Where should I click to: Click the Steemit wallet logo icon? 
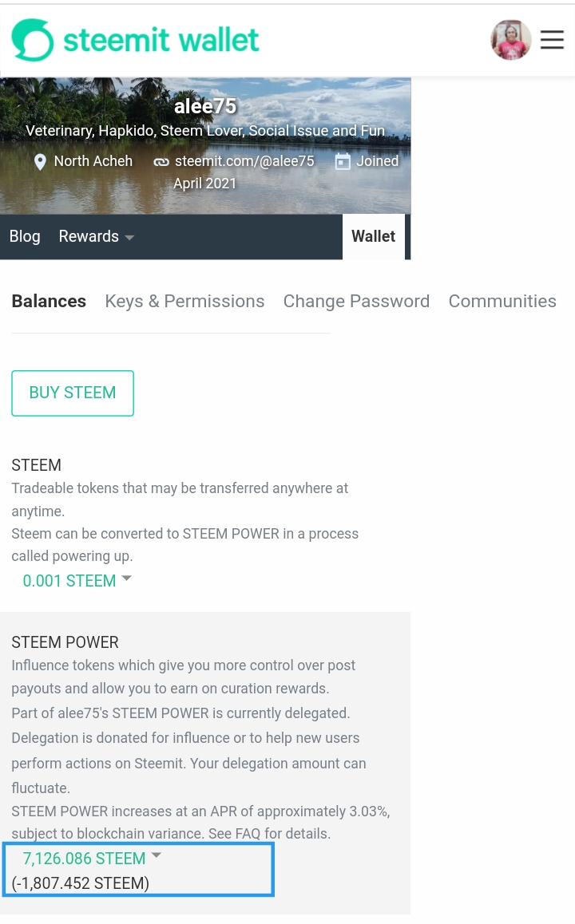tap(33, 40)
